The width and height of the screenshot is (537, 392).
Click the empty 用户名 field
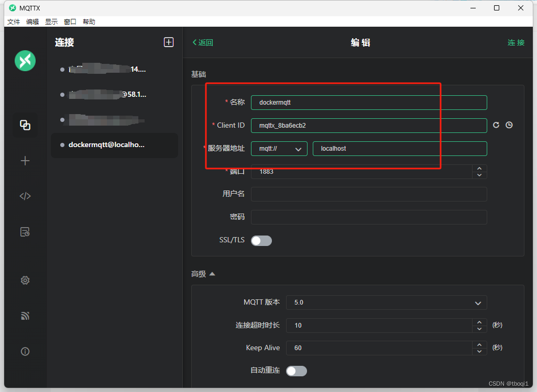pos(369,194)
